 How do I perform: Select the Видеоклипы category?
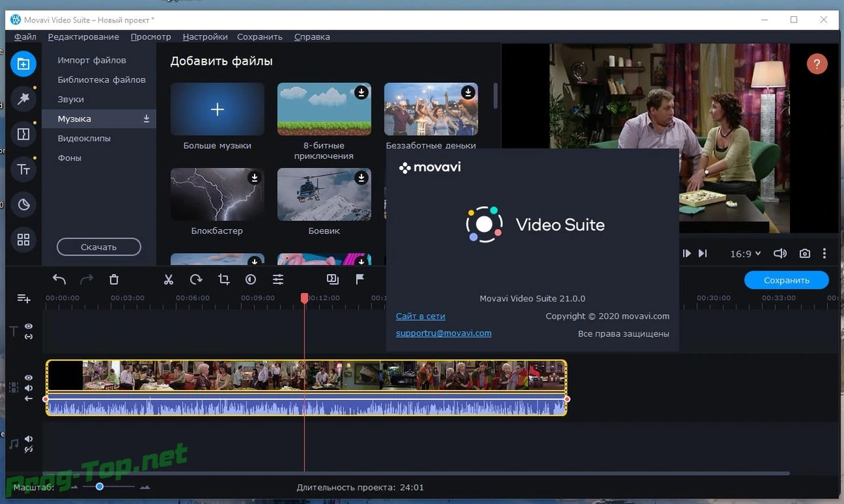click(x=84, y=138)
